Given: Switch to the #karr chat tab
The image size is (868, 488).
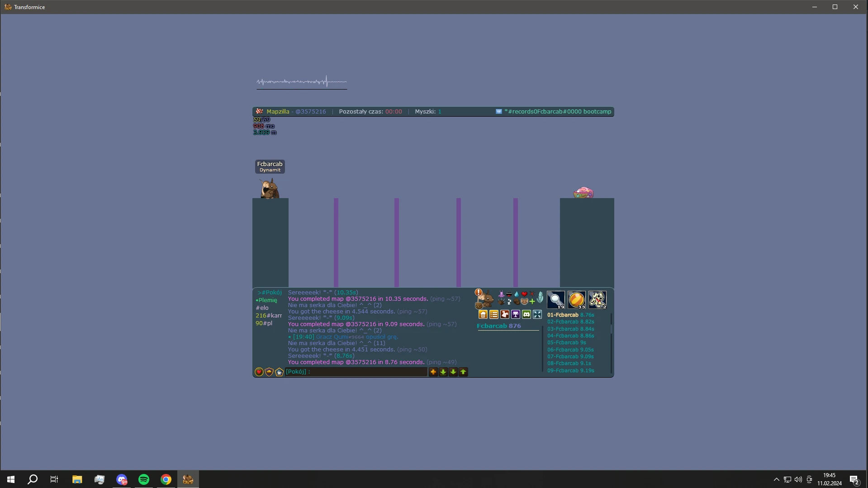Looking at the screenshot, I should tap(269, 316).
